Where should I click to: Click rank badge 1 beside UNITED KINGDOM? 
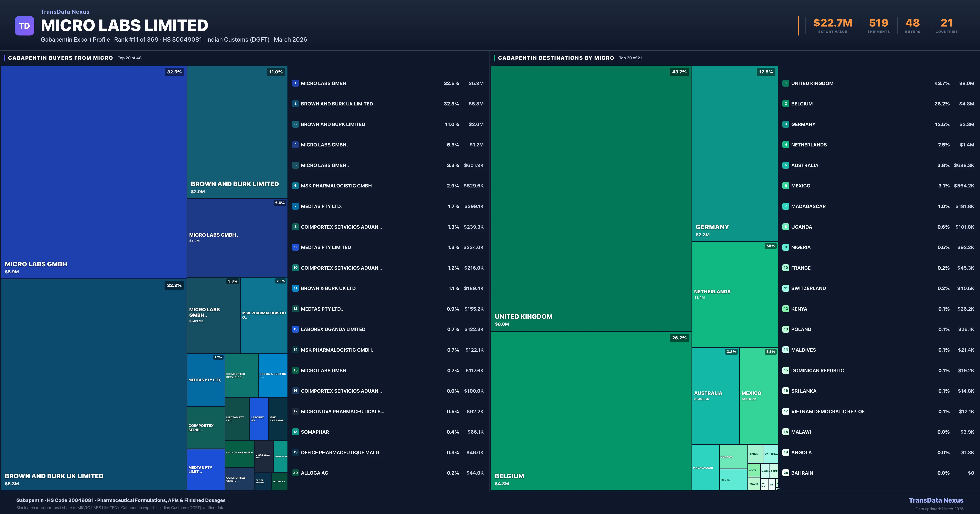click(x=785, y=83)
